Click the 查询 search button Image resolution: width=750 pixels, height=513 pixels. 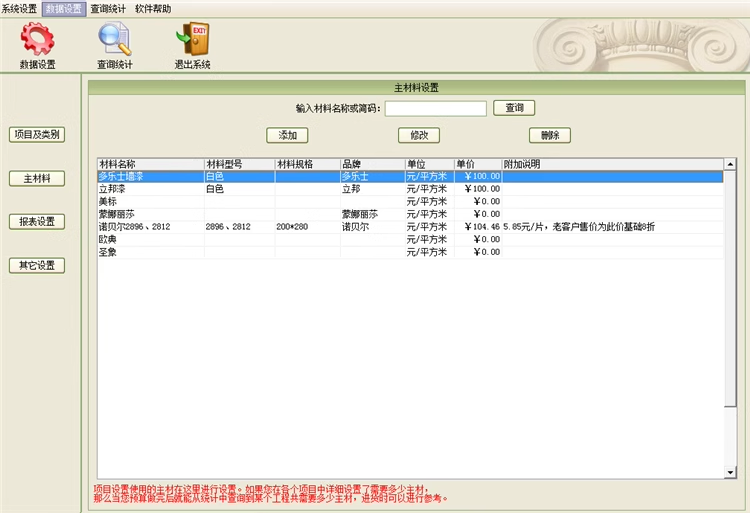pos(514,108)
